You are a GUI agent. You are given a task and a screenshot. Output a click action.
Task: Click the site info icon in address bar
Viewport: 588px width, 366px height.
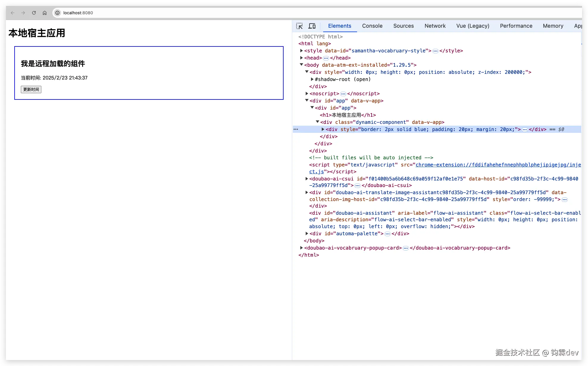pos(57,13)
